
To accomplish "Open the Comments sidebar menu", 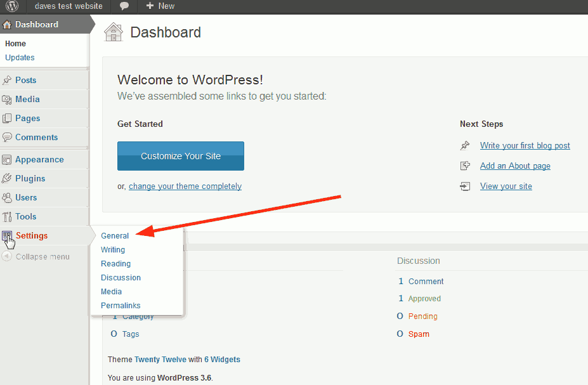I will [36, 137].
